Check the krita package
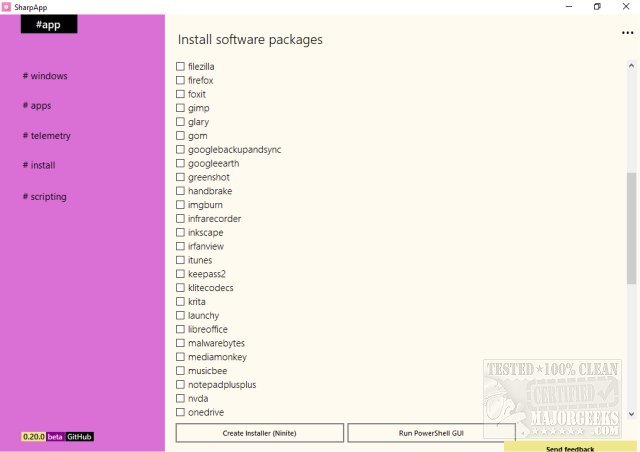 pyautogui.click(x=180, y=302)
